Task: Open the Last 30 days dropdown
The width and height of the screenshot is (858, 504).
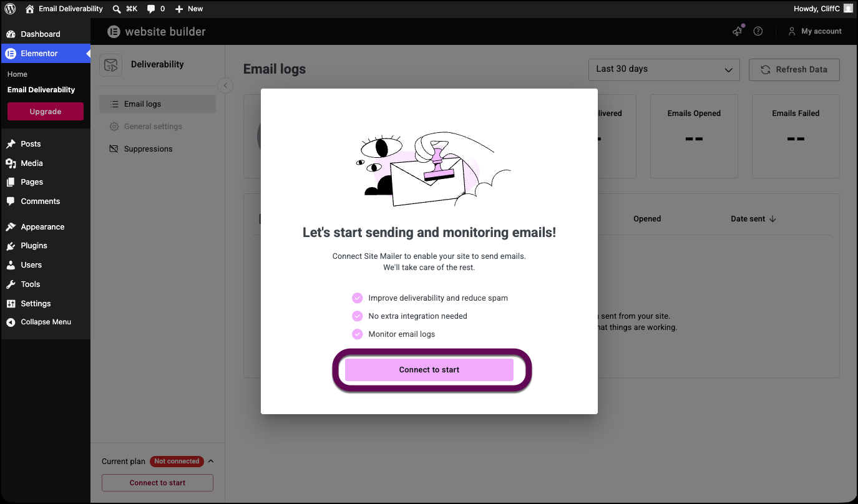Action: (x=664, y=70)
